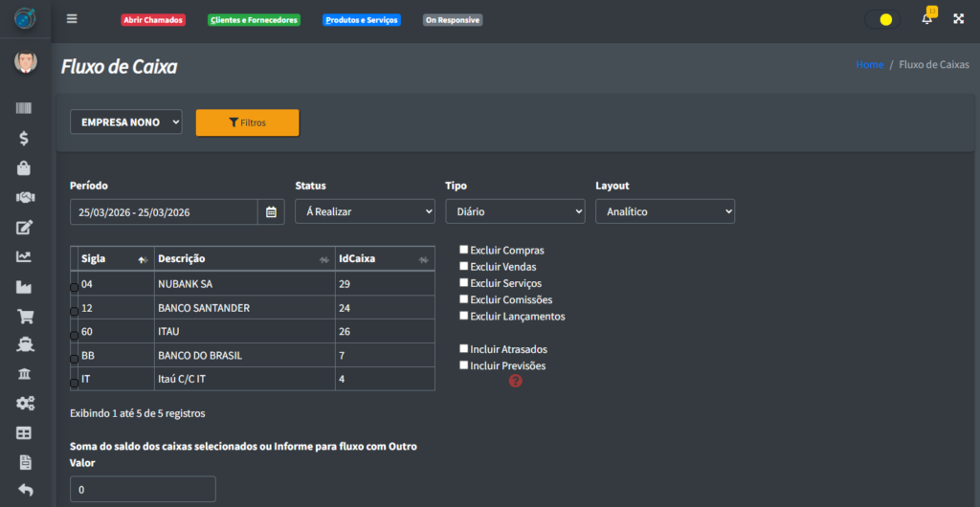Enter fullscreen with the expand arrows icon
Image resolution: width=980 pixels, height=507 pixels.
958,19
